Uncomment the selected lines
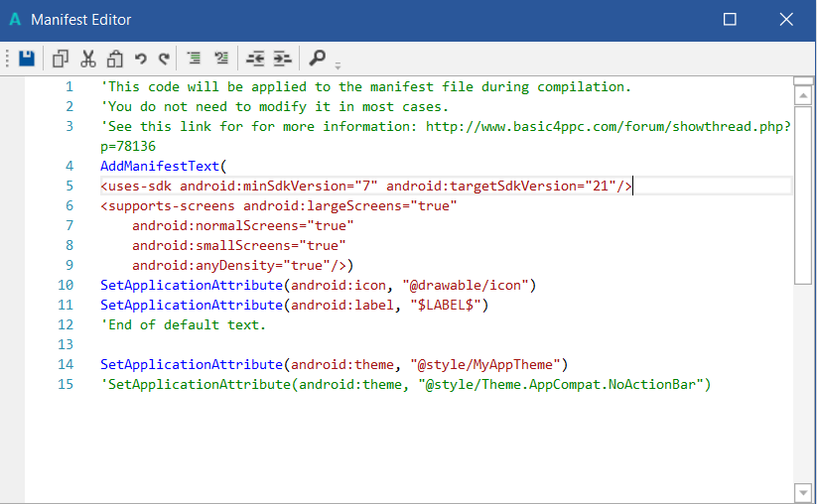 [221, 59]
